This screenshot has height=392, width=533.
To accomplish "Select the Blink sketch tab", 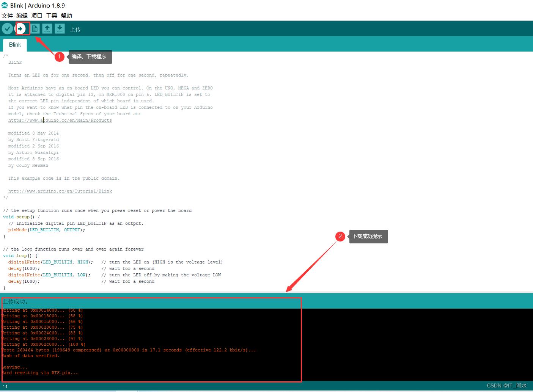I will [x=15, y=45].
